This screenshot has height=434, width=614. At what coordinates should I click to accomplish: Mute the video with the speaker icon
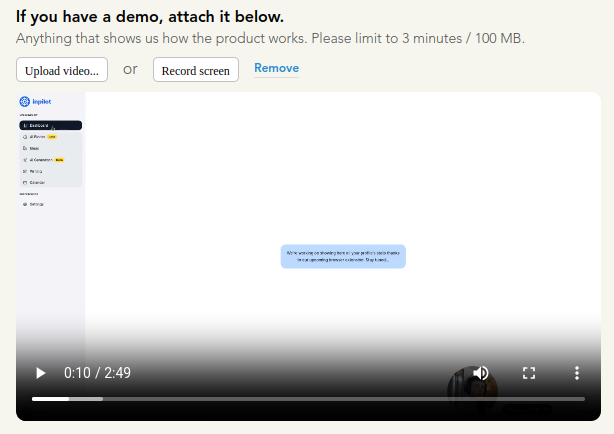[x=481, y=373]
